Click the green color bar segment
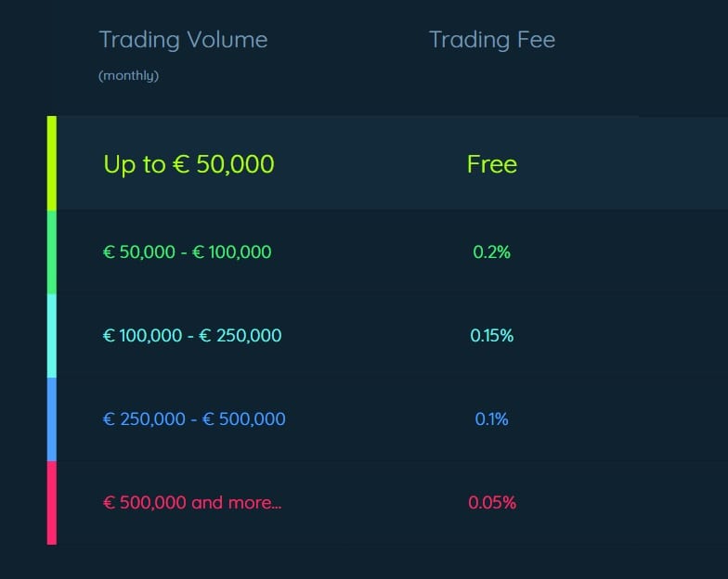728x579 pixels. 52,251
